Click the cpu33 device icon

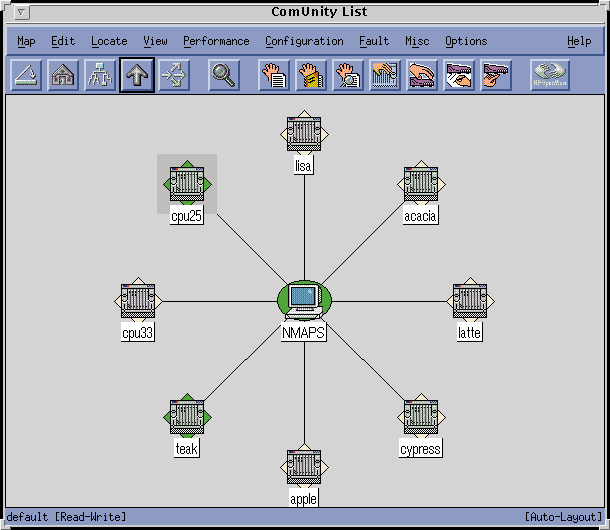pyautogui.click(x=137, y=299)
